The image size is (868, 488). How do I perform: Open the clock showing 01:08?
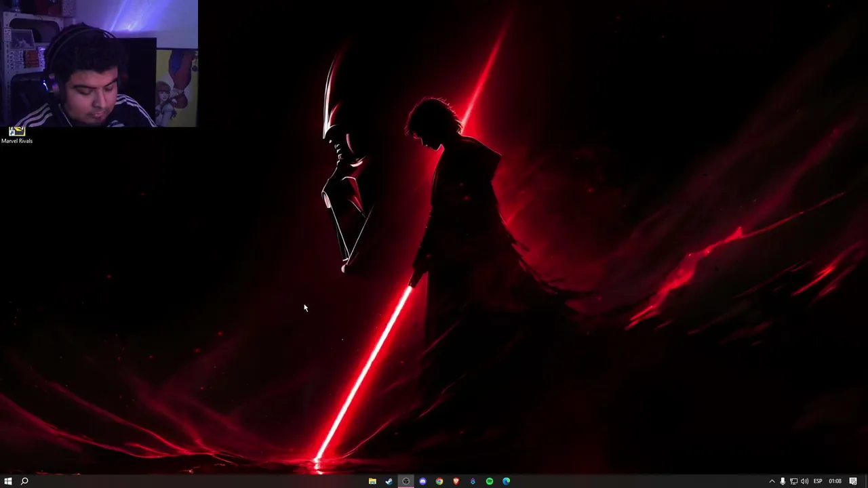click(x=835, y=481)
